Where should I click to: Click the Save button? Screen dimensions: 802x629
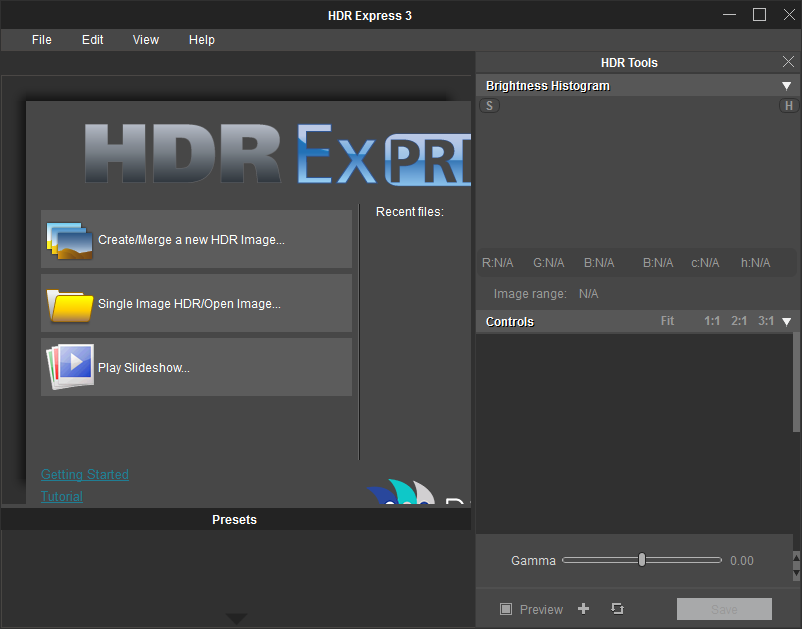pos(724,609)
